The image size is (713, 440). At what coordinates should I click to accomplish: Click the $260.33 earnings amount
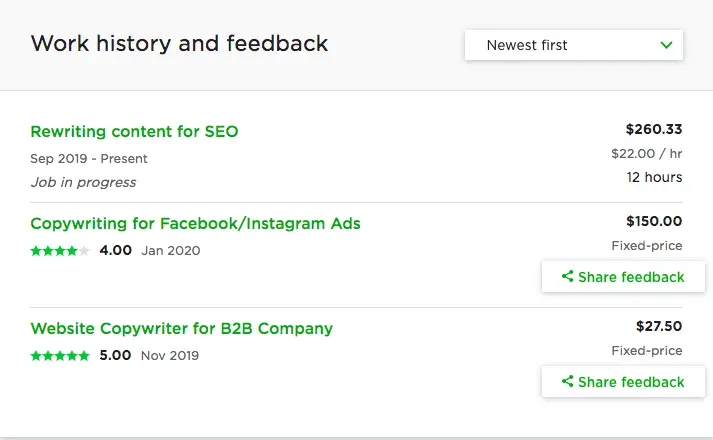click(x=654, y=129)
